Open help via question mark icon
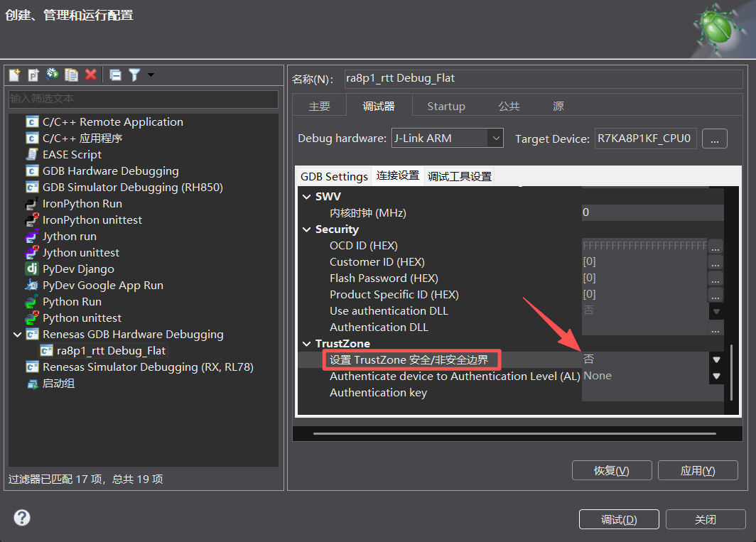756x542 pixels. click(x=22, y=518)
